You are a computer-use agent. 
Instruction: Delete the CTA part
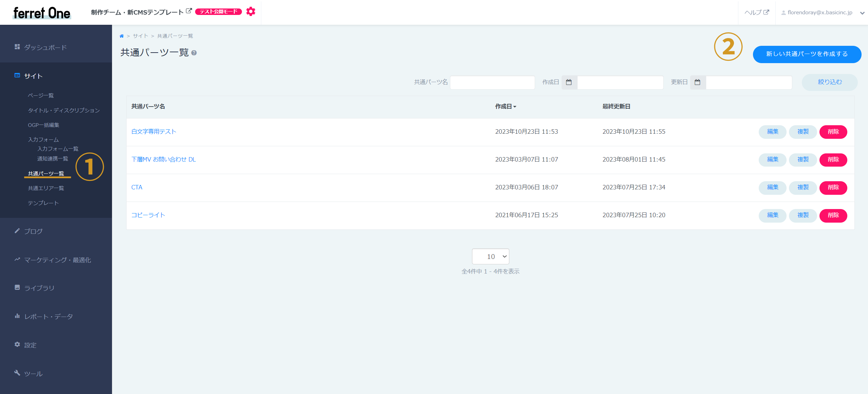pos(833,187)
